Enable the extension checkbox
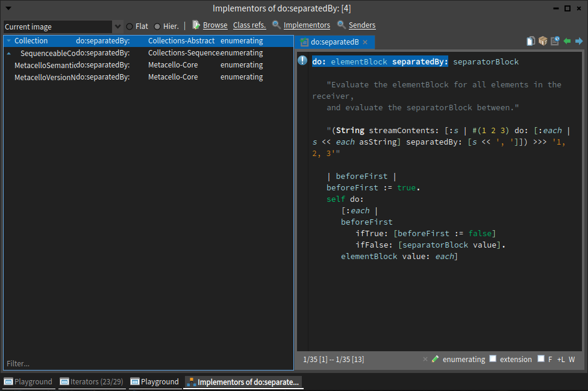This screenshot has width=588, height=391. 493,359
